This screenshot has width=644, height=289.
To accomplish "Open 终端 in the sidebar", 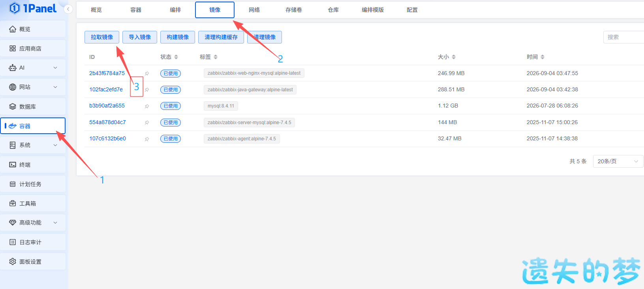I will 33,165.
